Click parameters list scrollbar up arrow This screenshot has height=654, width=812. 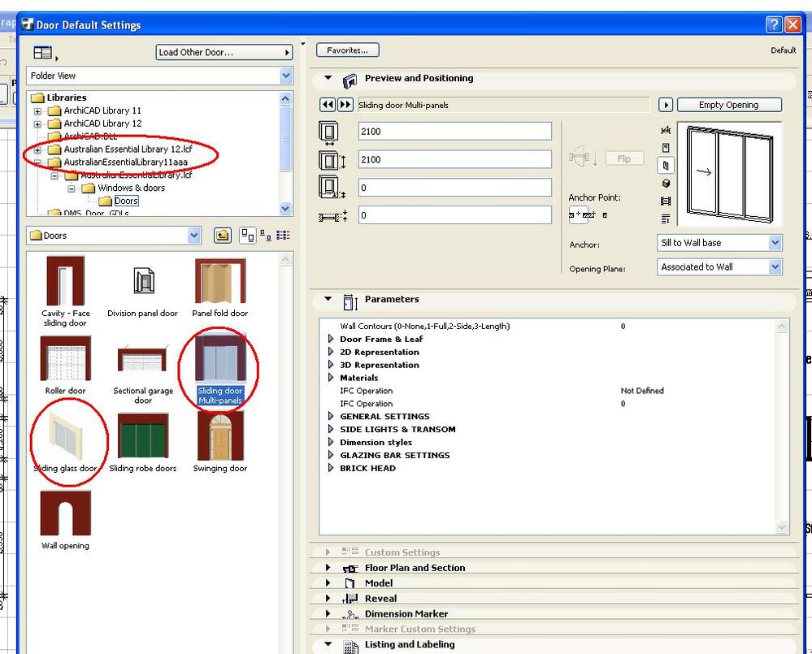click(x=781, y=327)
